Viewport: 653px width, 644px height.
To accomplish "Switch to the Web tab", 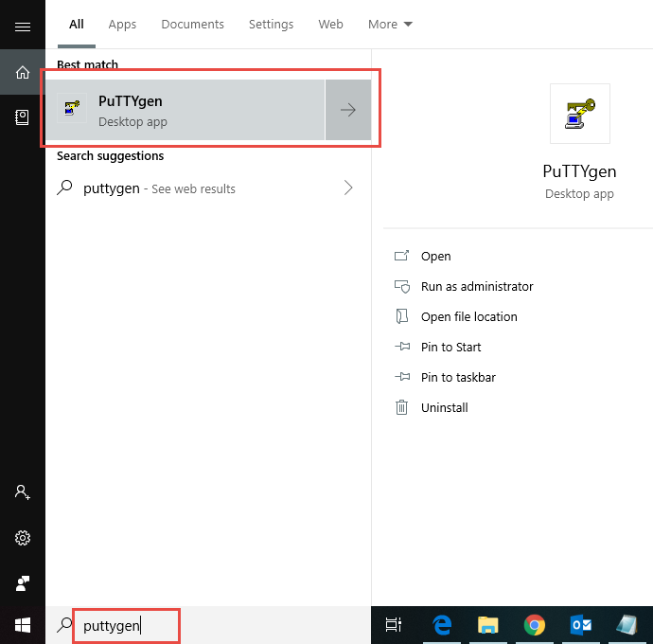I will (x=330, y=25).
